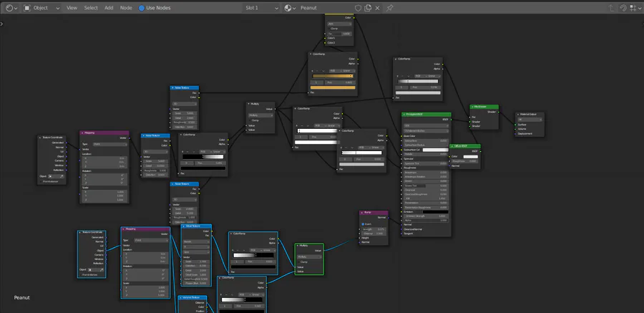Select the lower highlighted Mapping node header

(x=145, y=229)
